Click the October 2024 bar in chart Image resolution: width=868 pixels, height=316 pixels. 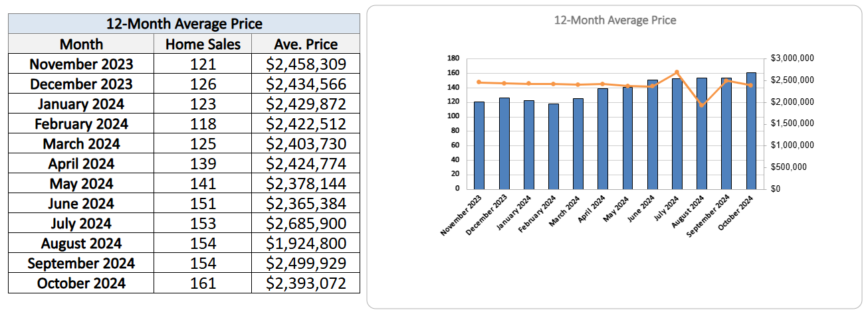[x=751, y=131]
